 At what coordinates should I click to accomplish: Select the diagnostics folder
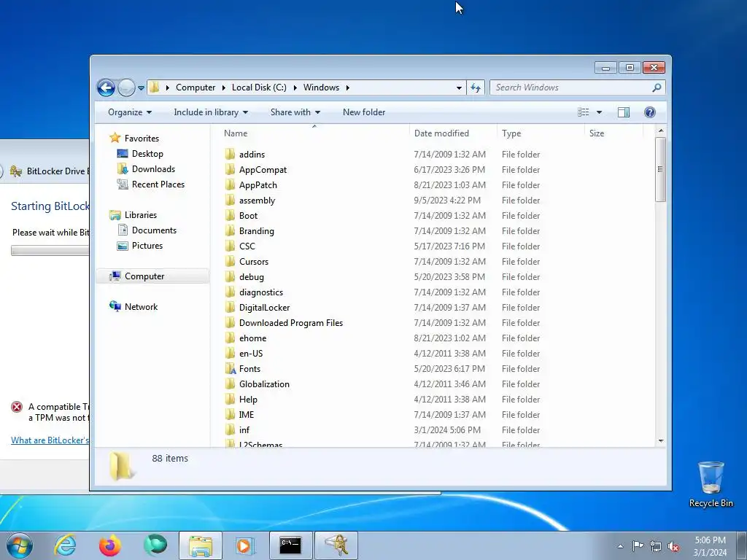point(261,292)
